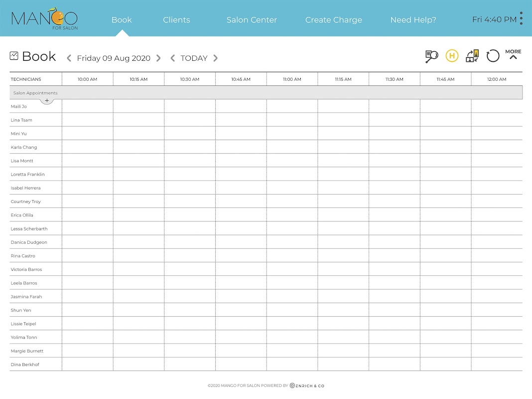The height and width of the screenshot is (399, 532).
Task: Select technician Shun Yen
Action: coord(21,310)
